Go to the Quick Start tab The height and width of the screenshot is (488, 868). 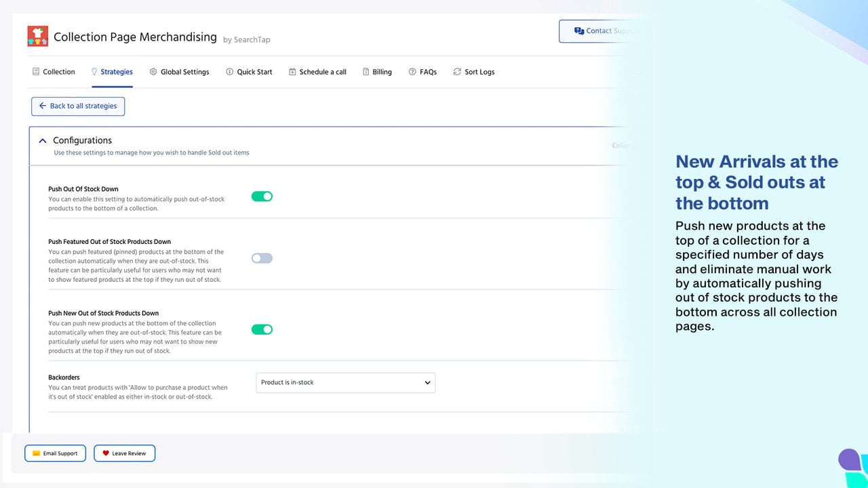click(x=249, y=72)
